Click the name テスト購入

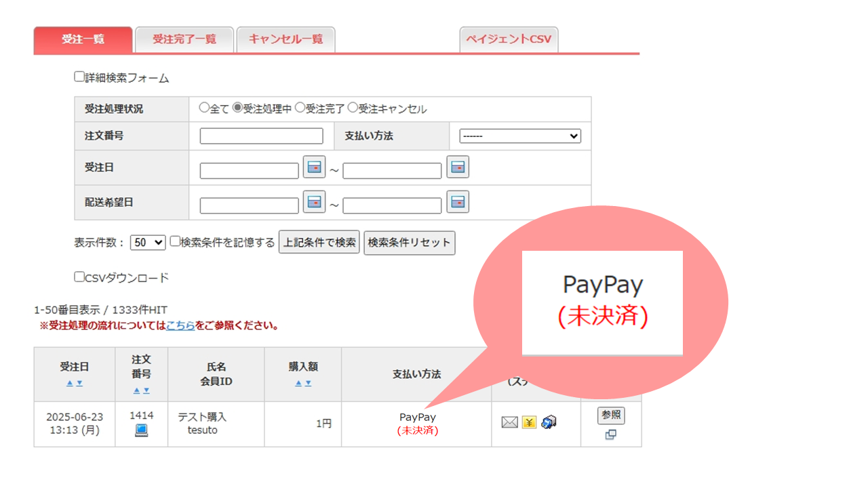[202, 418]
